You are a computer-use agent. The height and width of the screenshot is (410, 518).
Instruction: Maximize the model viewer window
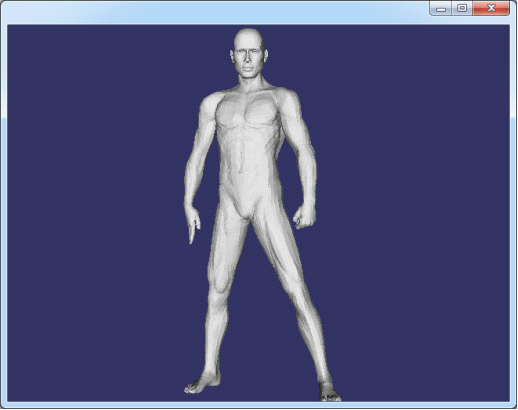[462, 8]
